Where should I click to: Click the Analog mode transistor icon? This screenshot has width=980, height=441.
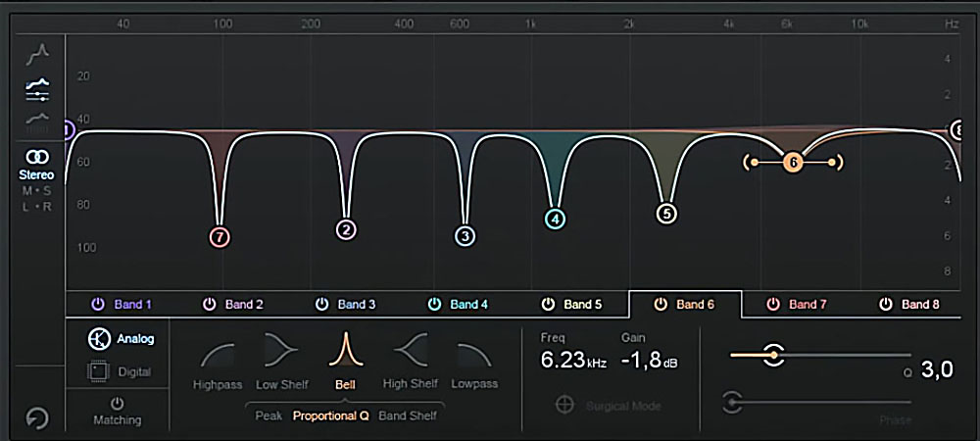[99, 338]
